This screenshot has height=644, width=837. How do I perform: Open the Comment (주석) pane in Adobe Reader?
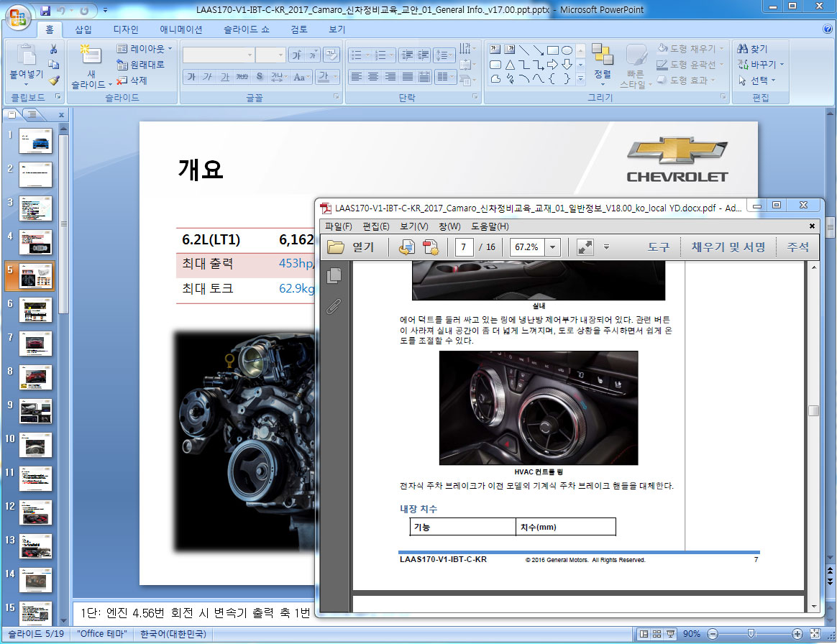(x=798, y=247)
